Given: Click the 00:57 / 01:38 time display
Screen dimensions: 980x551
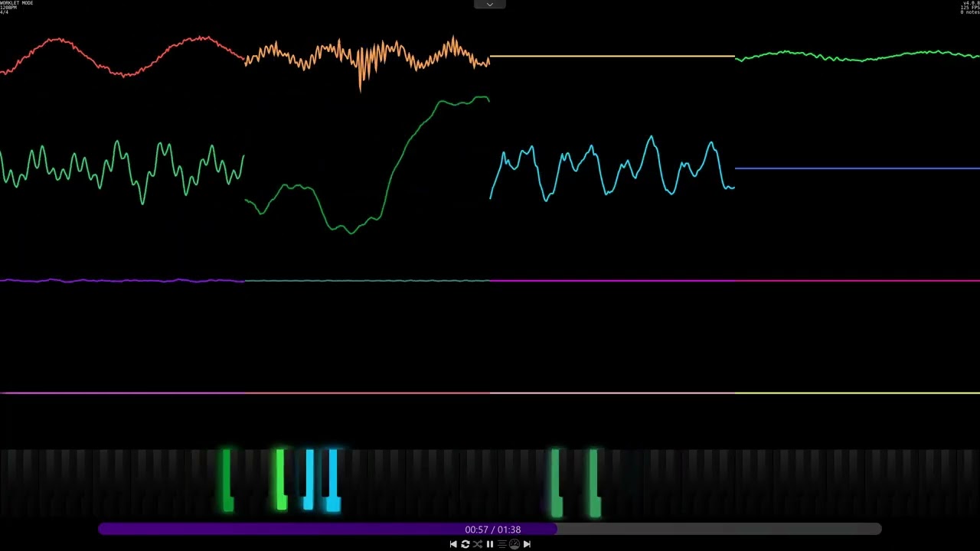Looking at the screenshot, I should 492,530.
